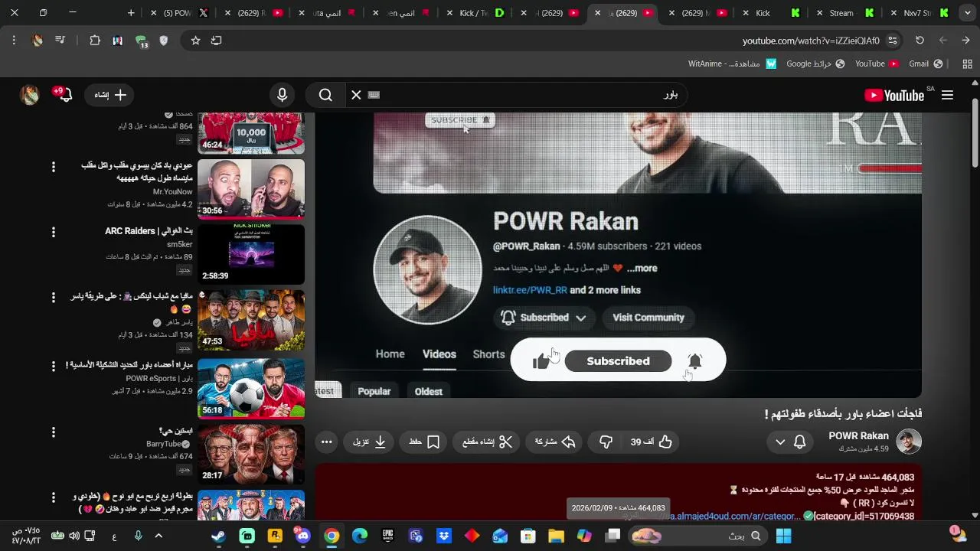Screen dimensions: 980x551
Task: Dislike the current video
Action: point(606,442)
